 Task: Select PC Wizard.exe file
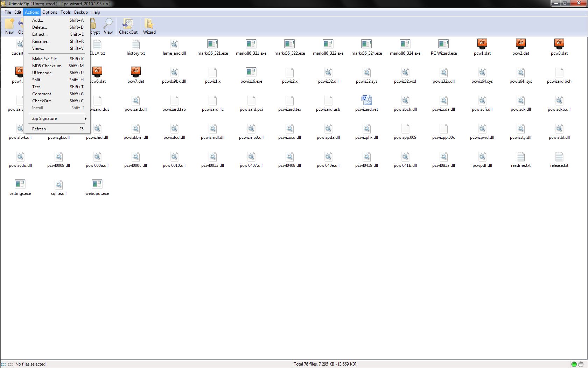point(444,47)
